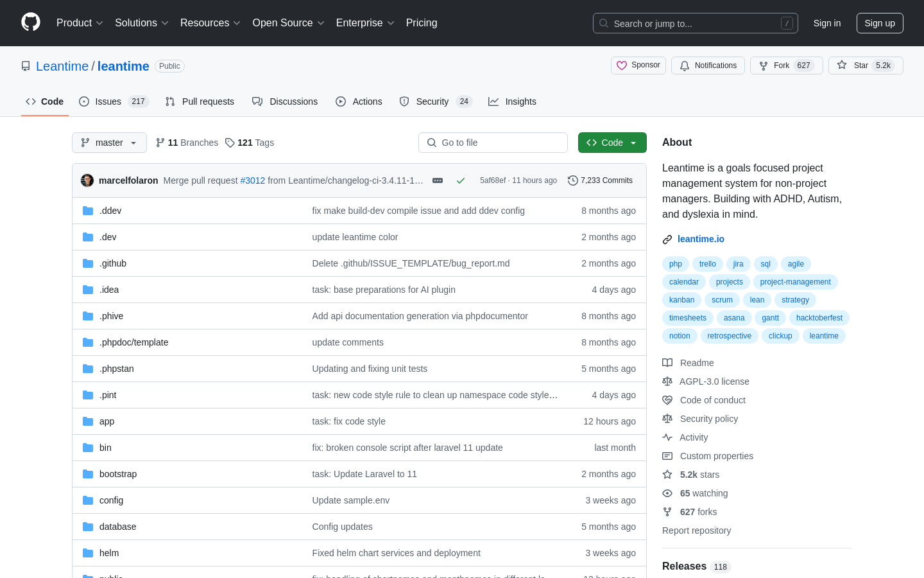Switch to the Code tab
Viewport: 924px width, 578px height.
point(45,101)
